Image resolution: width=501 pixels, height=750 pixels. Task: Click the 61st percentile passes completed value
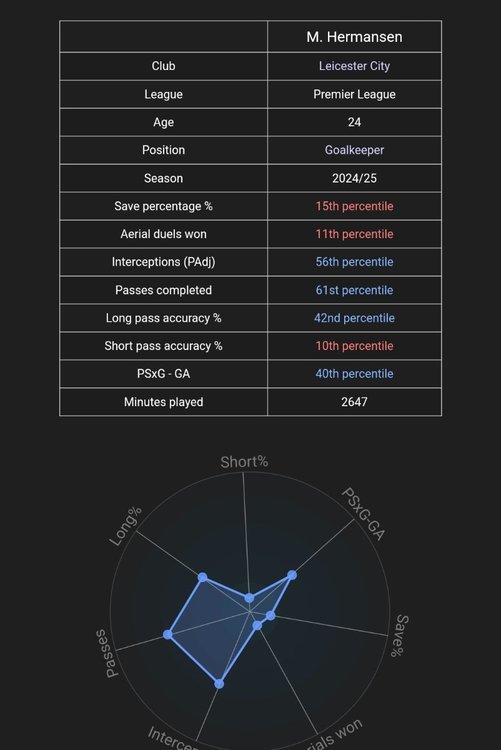tap(354, 290)
